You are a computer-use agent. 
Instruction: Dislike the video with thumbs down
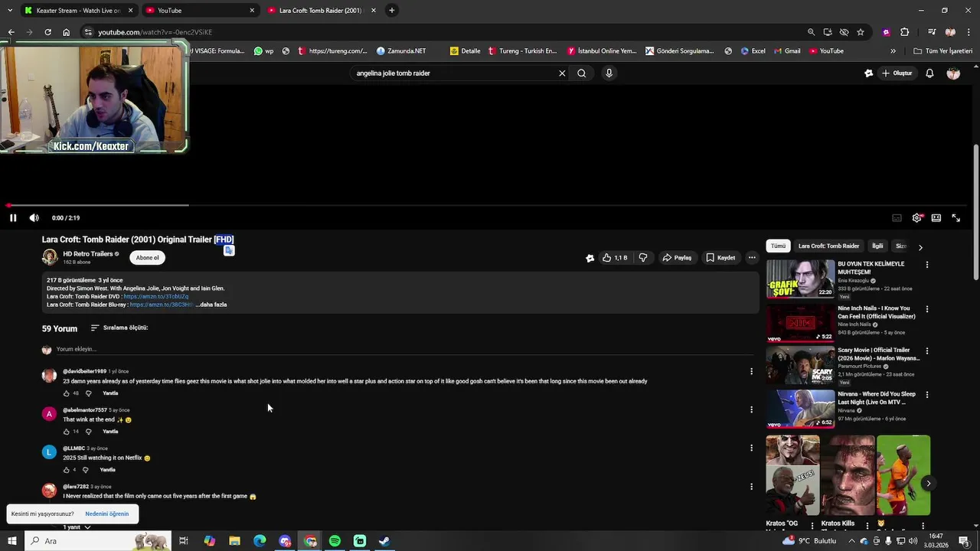tap(643, 258)
